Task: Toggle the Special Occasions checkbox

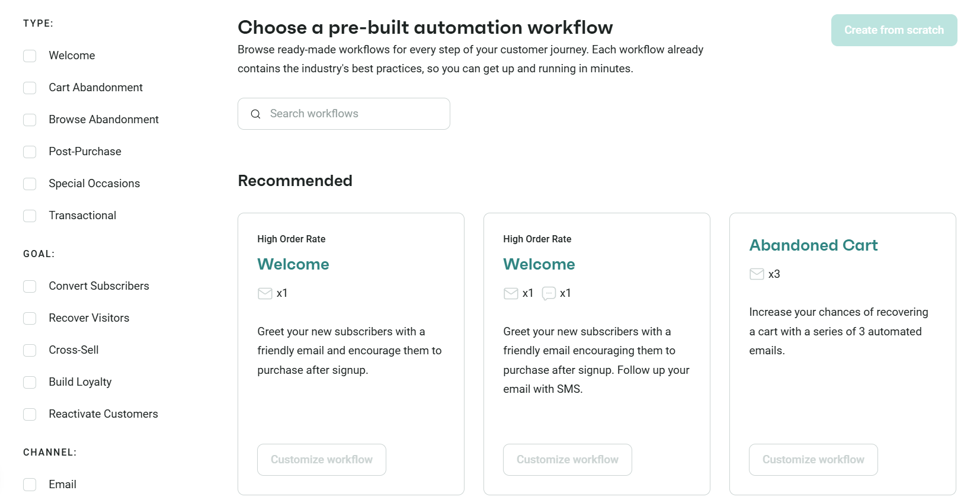Action: point(30,184)
